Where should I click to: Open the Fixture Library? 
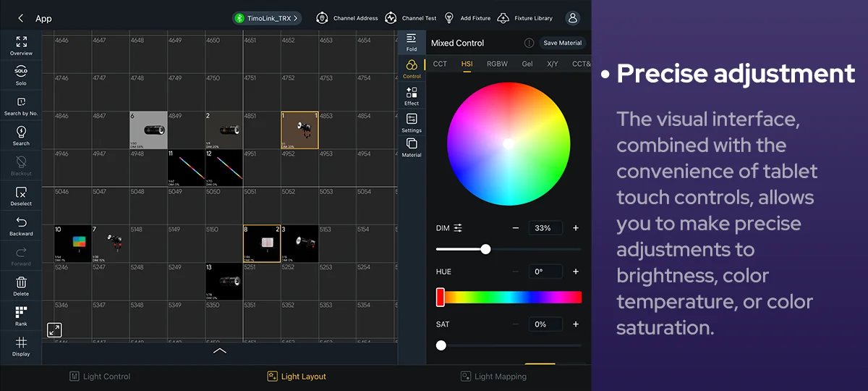click(x=525, y=18)
